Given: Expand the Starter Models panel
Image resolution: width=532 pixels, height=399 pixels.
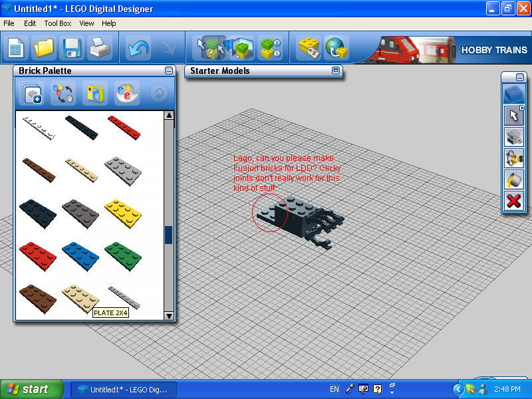Looking at the screenshot, I should tap(336, 70).
